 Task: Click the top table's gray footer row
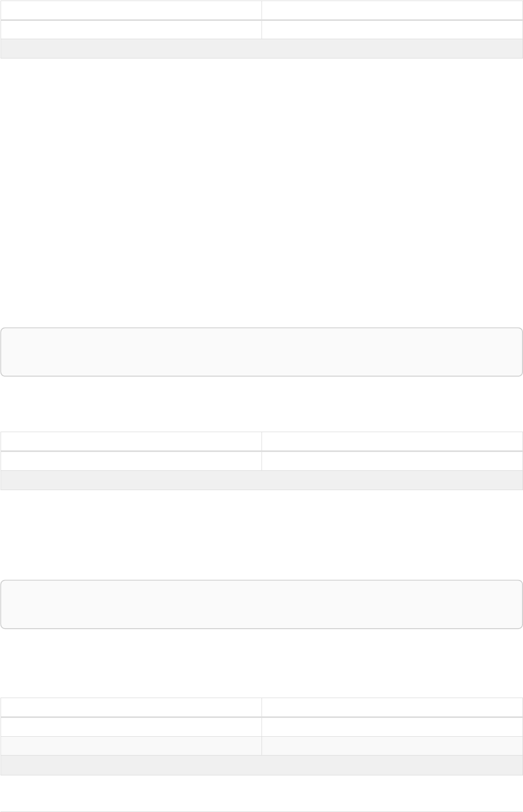coord(261,49)
